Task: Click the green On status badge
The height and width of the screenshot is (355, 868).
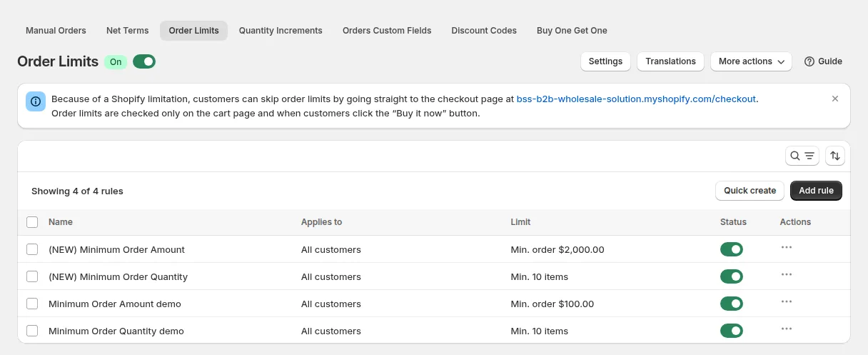Action: pos(116,61)
